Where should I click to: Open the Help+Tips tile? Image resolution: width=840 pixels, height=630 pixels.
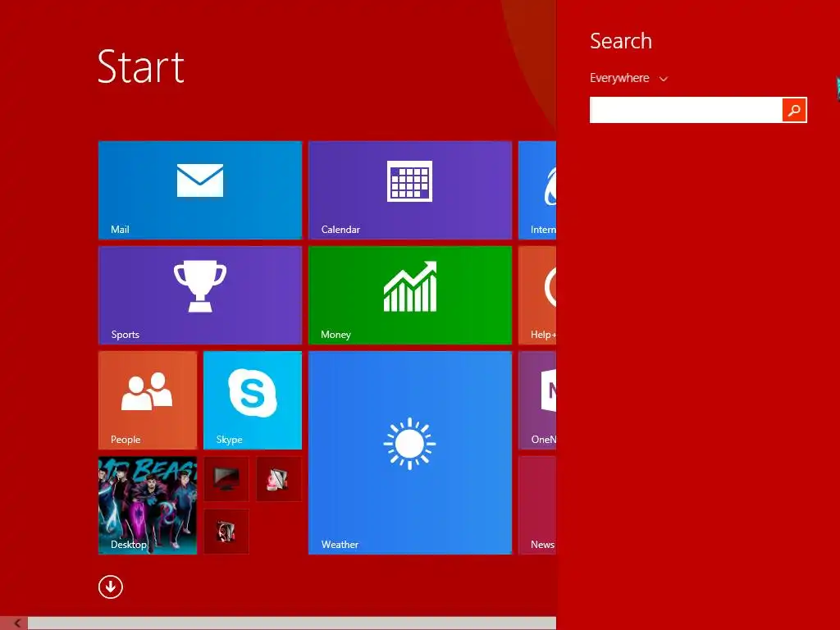pos(537,295)
